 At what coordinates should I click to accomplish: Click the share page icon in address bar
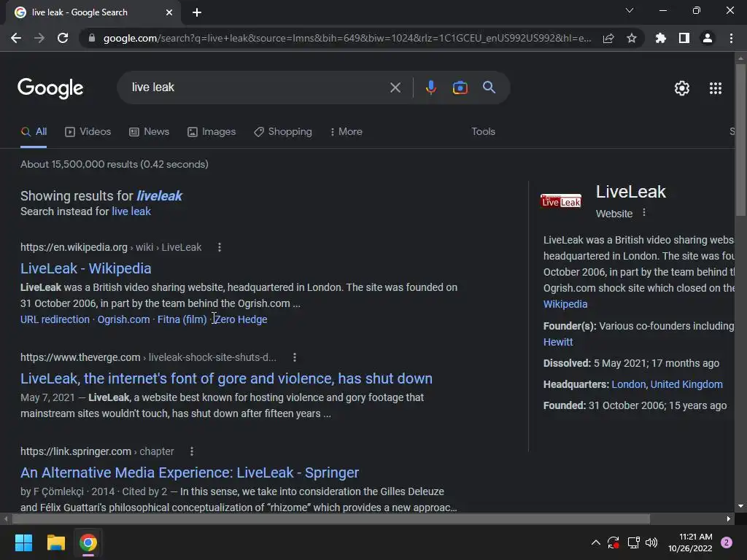point(608,38)
